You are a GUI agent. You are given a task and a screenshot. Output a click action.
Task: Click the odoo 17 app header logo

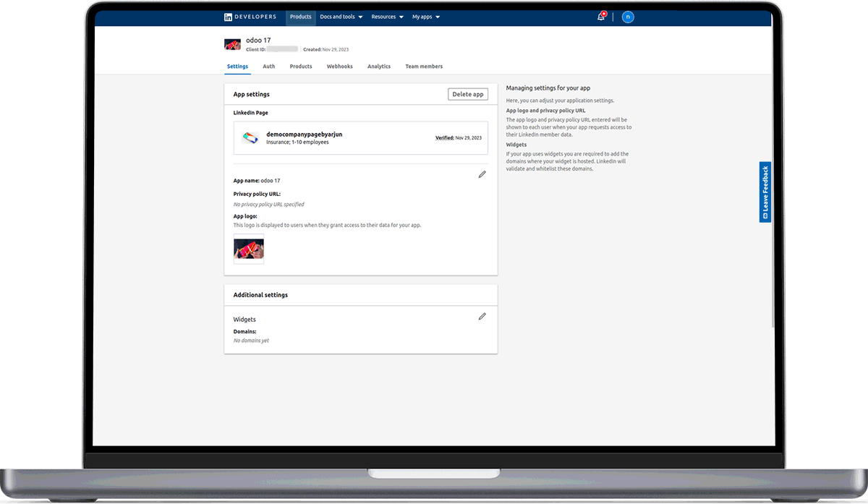click(232, 44)
